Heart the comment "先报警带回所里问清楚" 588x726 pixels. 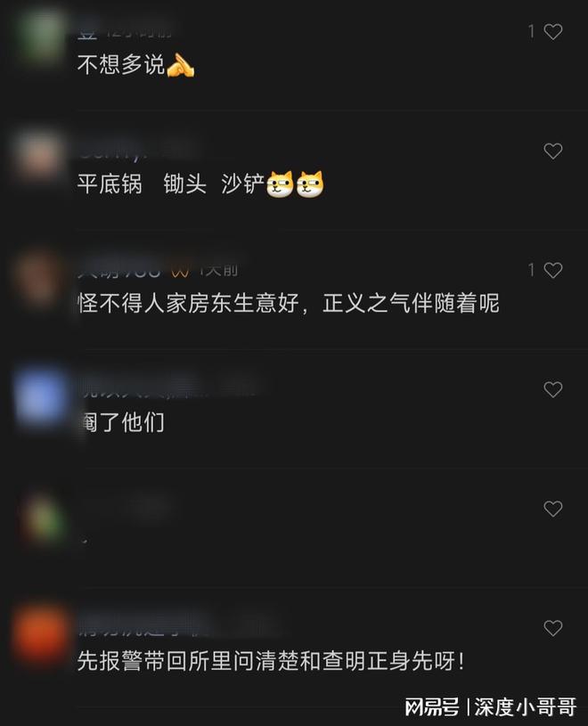(x=553, y=628)
